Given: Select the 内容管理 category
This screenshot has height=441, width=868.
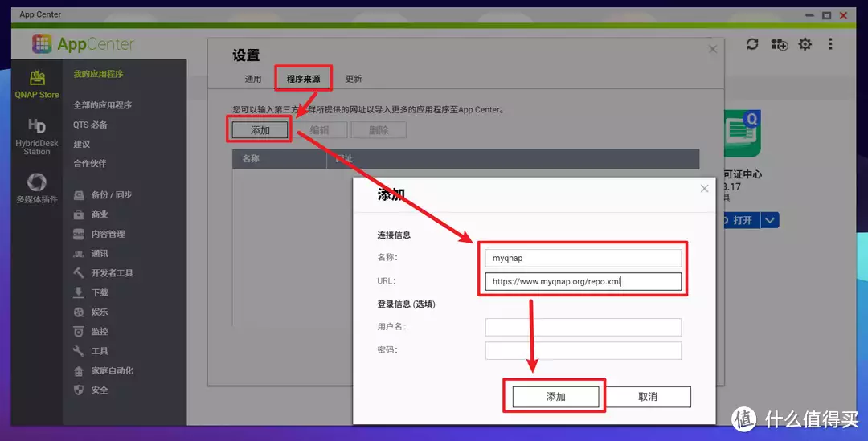Looking at the screenshot, I should pos(99,234).
